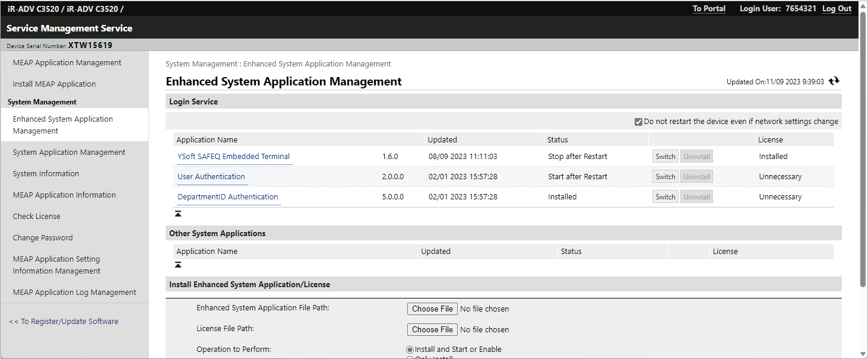
Task: Go to System Application Management
Action: (x=69, y=153)
